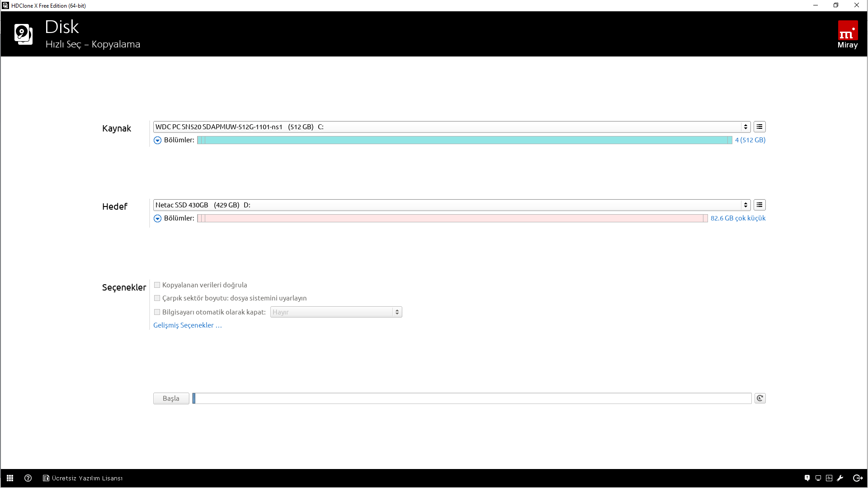The image size is (868, 488).
Task: Expand the source Bölümler partitions arrow
Action: (x=157, y=141)
